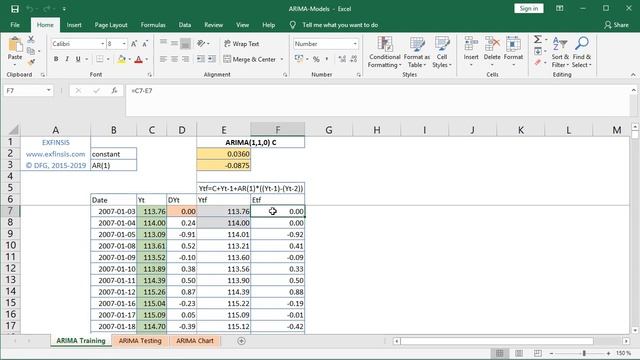This screenshot has width=640, height=360.
Task: Click the Format Painter brush icon
Action: click(x=31, y=62)
